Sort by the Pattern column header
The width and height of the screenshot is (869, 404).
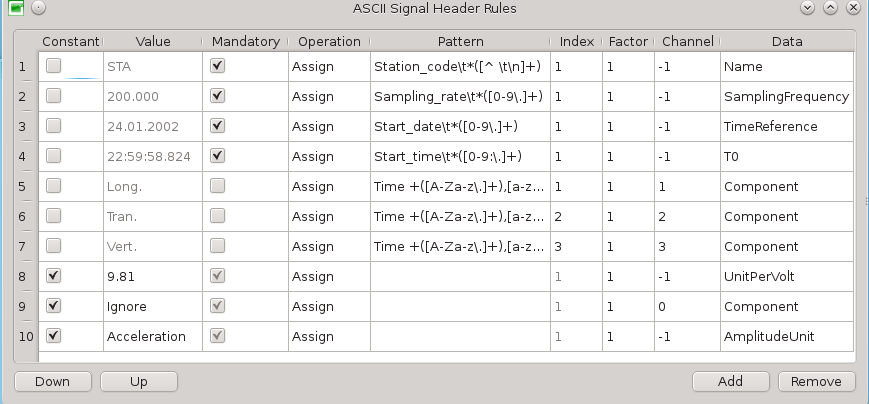tap(460, 42)
